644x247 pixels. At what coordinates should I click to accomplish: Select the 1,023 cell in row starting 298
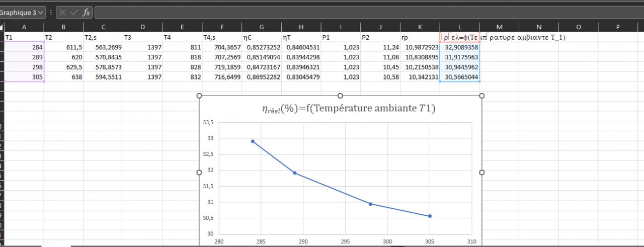click(341, 67)
